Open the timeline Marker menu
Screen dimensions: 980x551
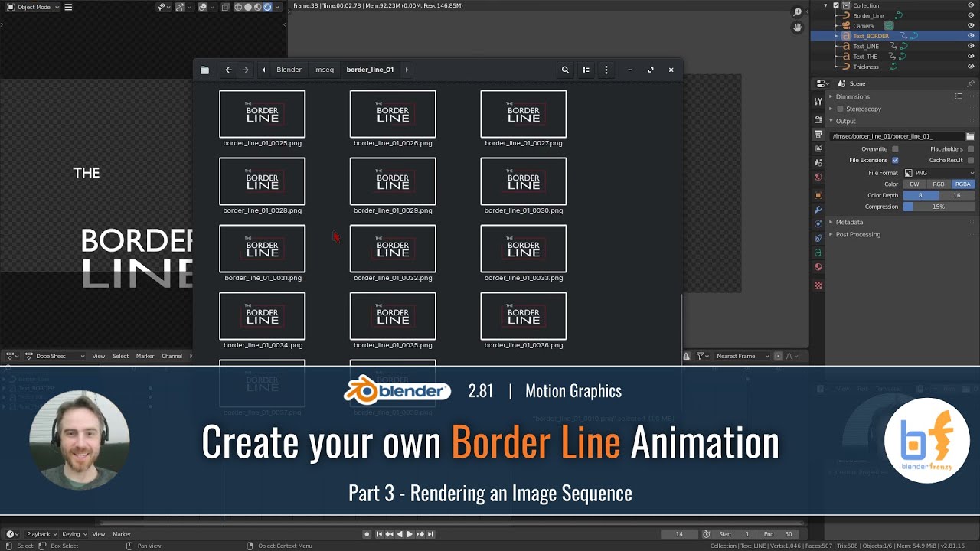coord(122,534)
